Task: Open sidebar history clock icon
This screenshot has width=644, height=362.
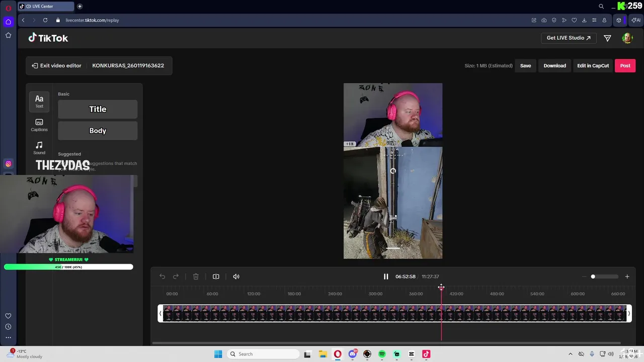Action: 8,327
